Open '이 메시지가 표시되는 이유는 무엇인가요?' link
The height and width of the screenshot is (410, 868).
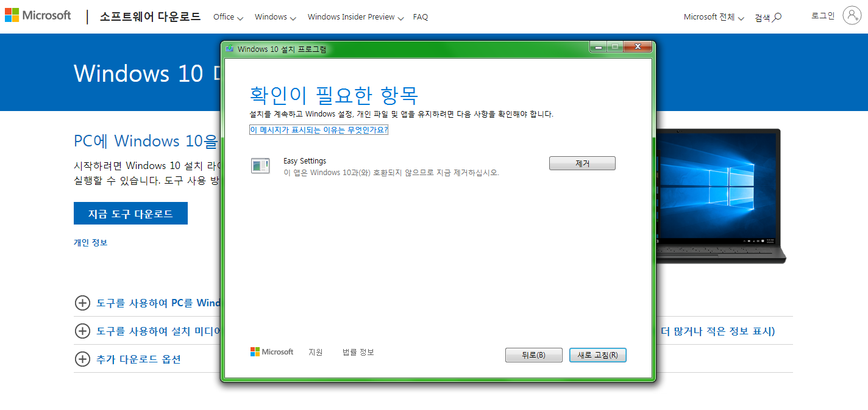click(x=319, y=130)
